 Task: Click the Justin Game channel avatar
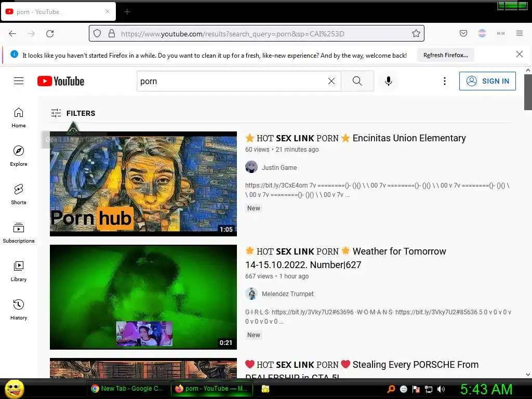[251, 167]
